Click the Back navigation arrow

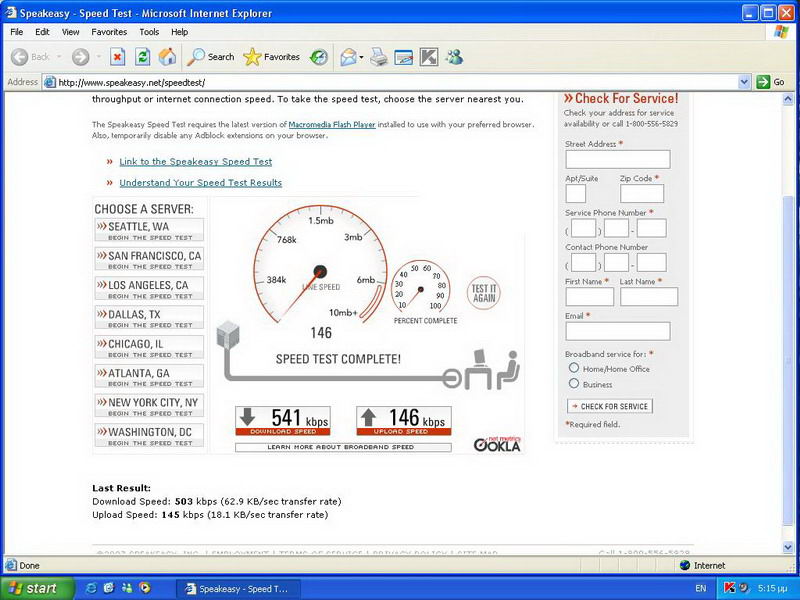click(19, 57)
